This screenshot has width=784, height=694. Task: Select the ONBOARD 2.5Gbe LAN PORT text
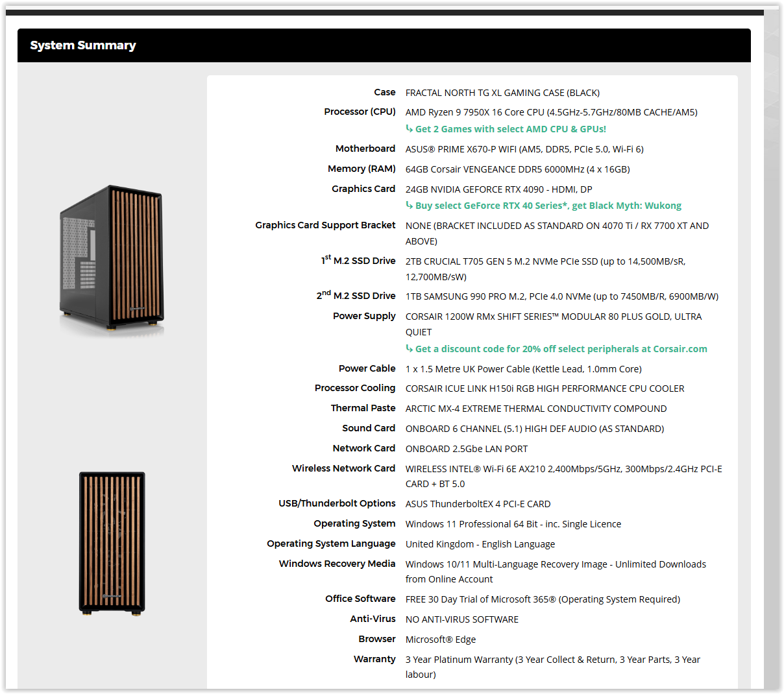pyautogui.click(x=467, y=449)
